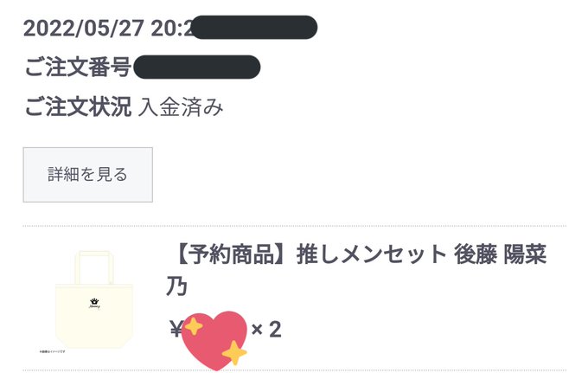Click the tote bag handles in the thumbnail
Screen dimensions: 588x373
pyautogui.click(x=94, y=267)
